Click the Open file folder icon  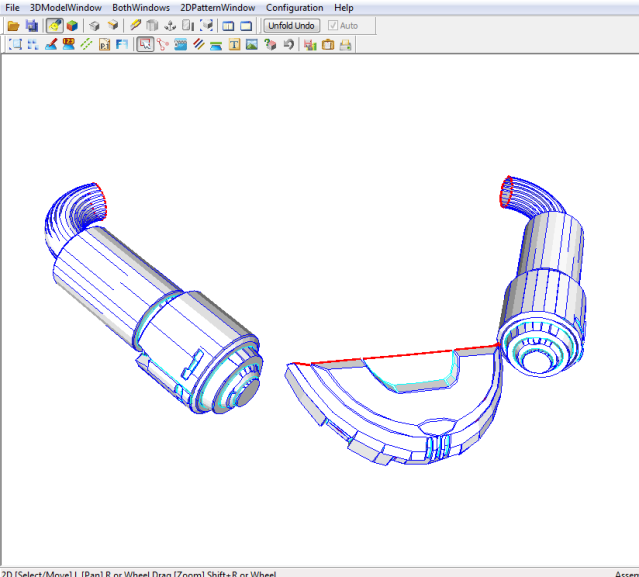tap(13, 25)
